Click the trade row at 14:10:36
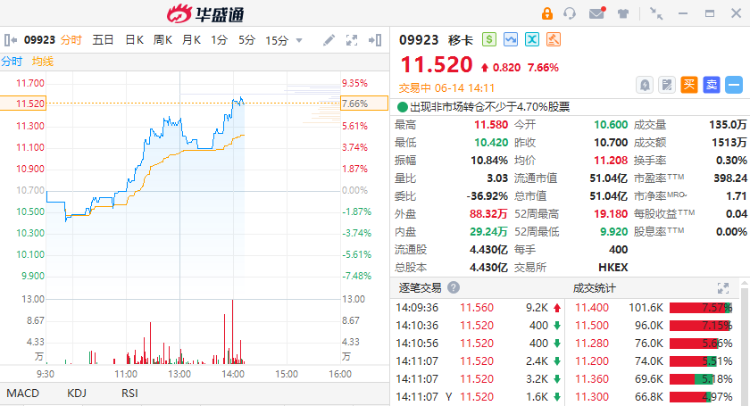 (x=477, y=325)
